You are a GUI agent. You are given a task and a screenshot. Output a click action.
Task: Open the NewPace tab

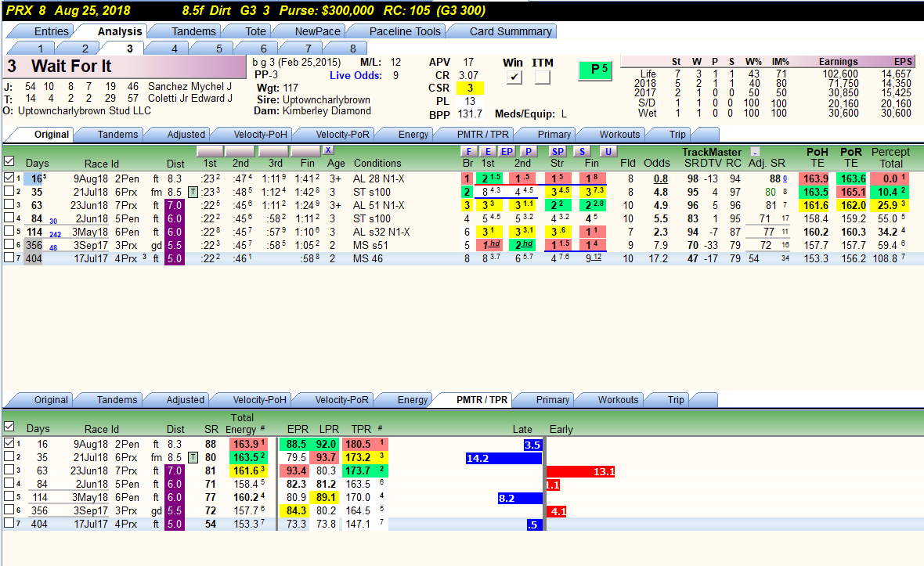click(317, 31)
